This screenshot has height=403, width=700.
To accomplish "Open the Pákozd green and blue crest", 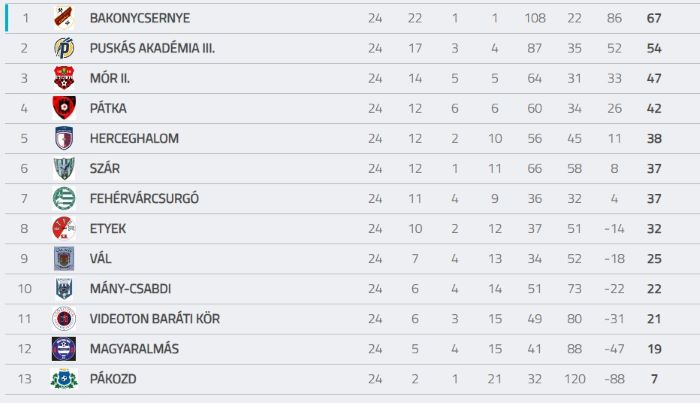I will pyautogui.click(x=64, y=379).
